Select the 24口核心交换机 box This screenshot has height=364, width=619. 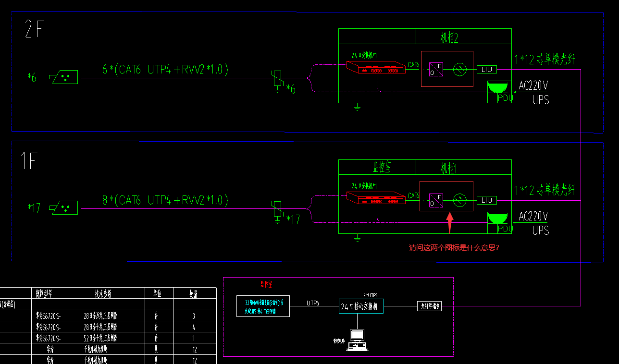pyautogui.click(x=361, y=306)
